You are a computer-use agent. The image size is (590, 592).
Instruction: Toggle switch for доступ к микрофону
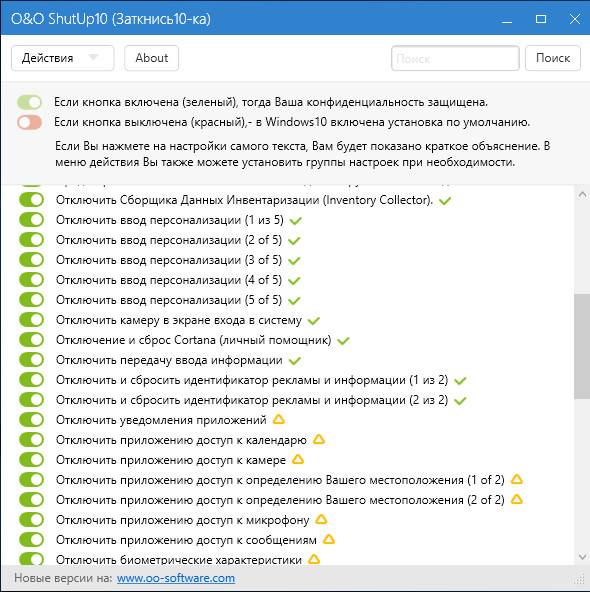coord(31,520)
